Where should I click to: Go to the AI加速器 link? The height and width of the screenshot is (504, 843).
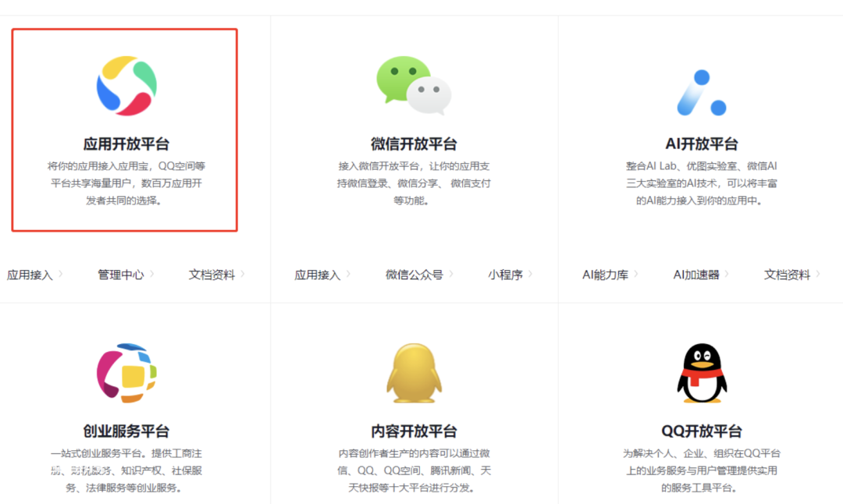click(x=696, y=275)
